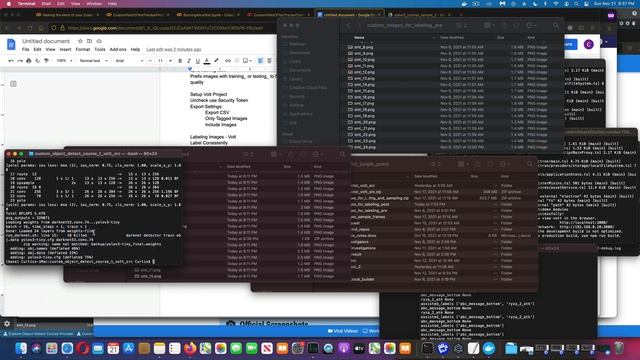Screen dimensions: 640x360
Task: Open Trash from the Dock
Action: point(619,348)
